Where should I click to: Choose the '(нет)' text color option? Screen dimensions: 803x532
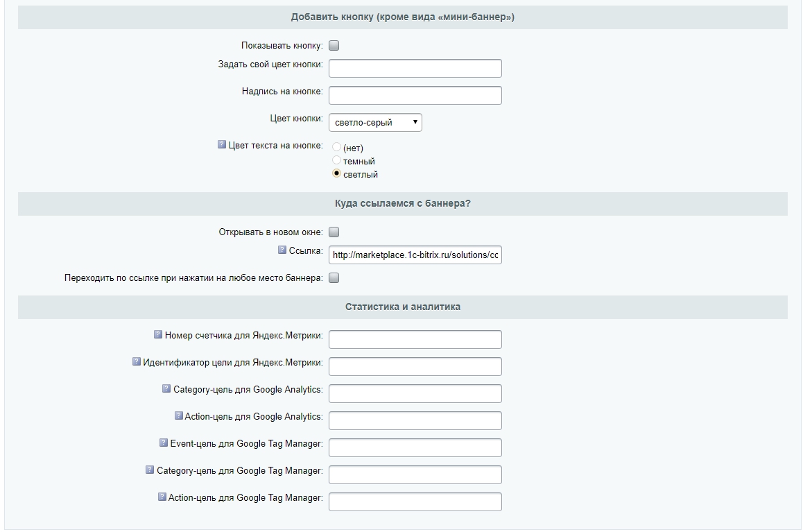pos(337,148)
